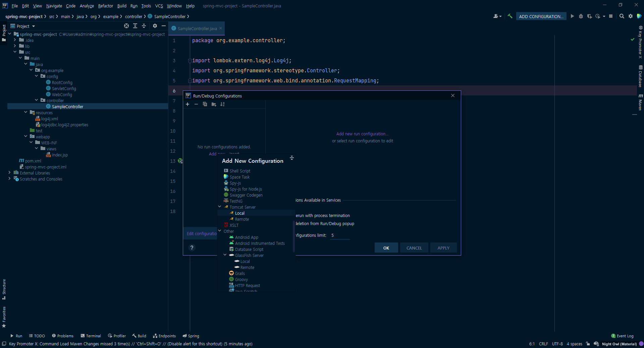Close the SampleController.java tab

(x=221, y=28)
